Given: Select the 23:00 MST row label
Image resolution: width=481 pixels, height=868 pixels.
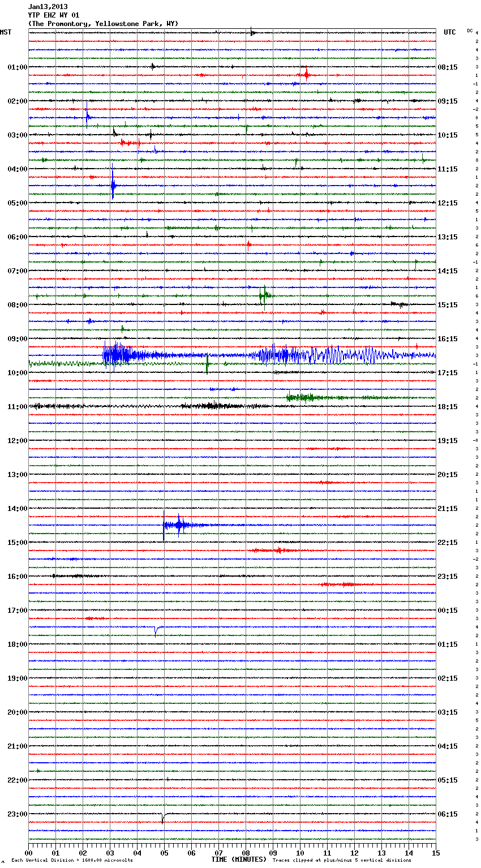Looking at the screenshot, I should pos(18,814).
